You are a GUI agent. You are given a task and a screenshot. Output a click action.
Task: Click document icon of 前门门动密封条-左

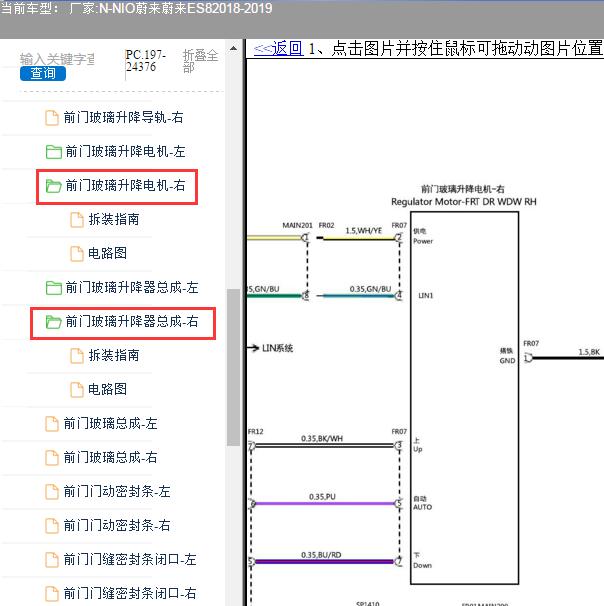pos(52,492)
